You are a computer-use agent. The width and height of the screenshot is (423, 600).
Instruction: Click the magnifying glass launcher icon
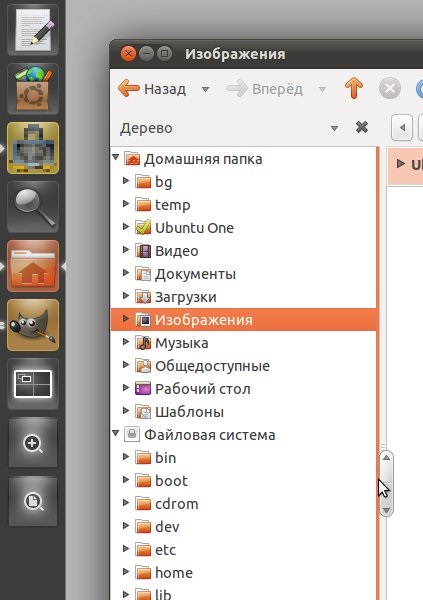(33, 207)
